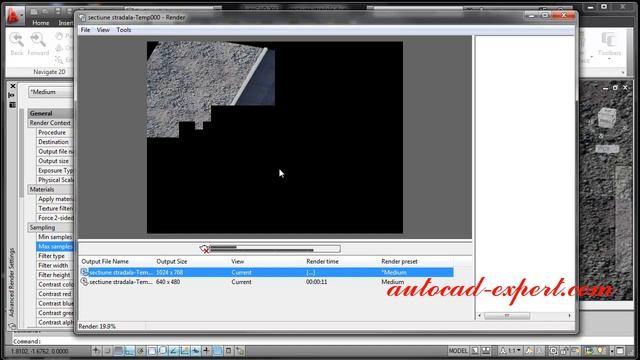Screen dimensions: 640x360
Task: Click the MODEL space button in status bar
Action: [x=458, y=351]
